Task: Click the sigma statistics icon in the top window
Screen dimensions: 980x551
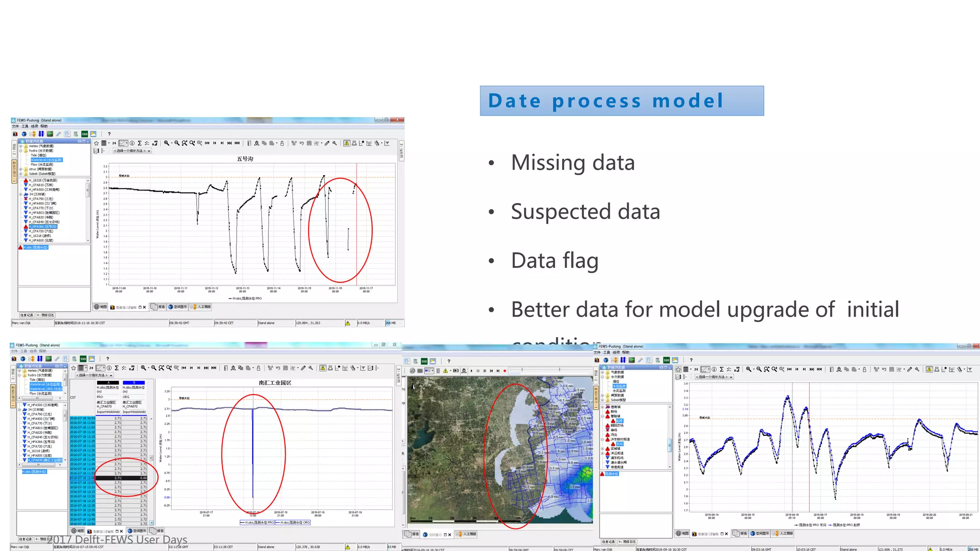Action: point(139,143)
